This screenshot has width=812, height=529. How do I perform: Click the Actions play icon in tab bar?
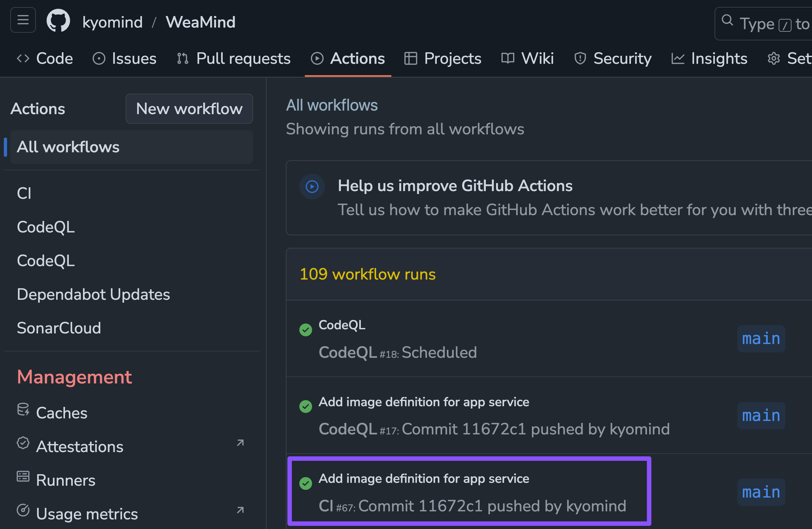[x=317, y=58]
